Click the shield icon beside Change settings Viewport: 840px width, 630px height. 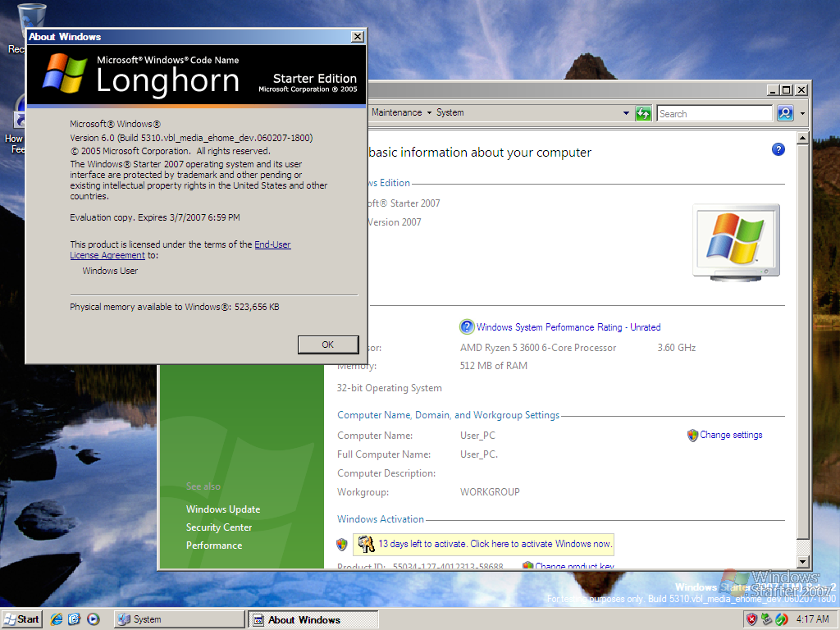[692, 435]
